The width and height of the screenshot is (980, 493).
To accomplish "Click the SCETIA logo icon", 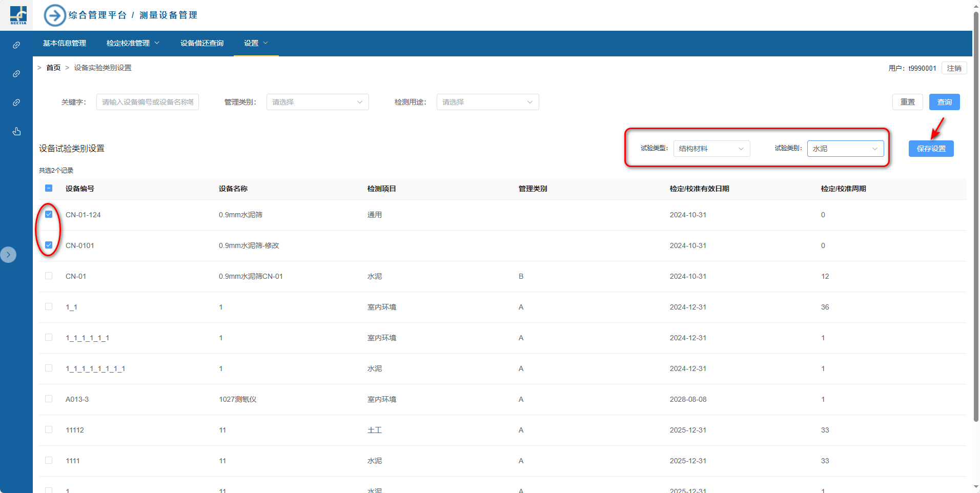I will (x=18, y=15).
